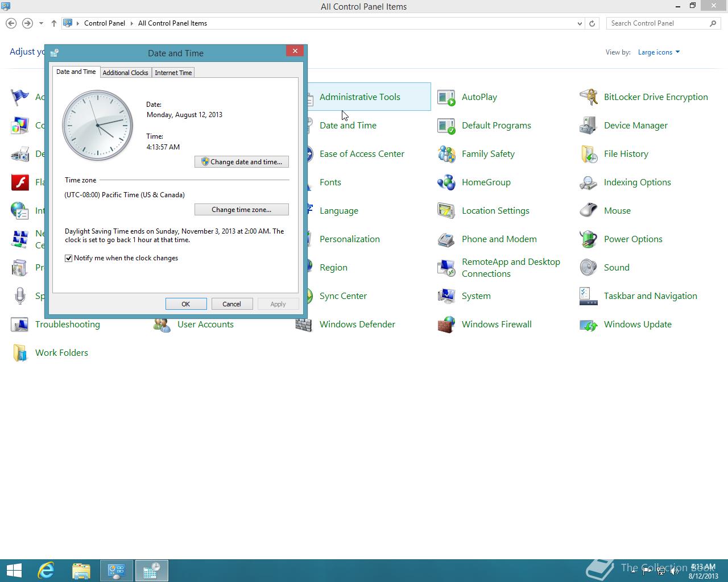Image resolution: width=728 pixels, height=582 pixels.
Task: Close the Date and Time dialog
Action: pyautogui.click(x=295, y=51)
